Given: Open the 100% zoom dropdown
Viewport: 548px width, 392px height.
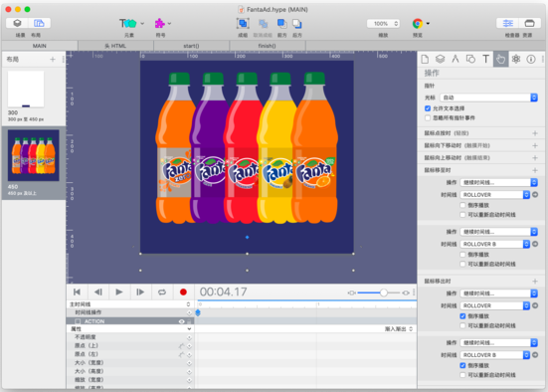Looking at the screenshot, I should 383,24.
